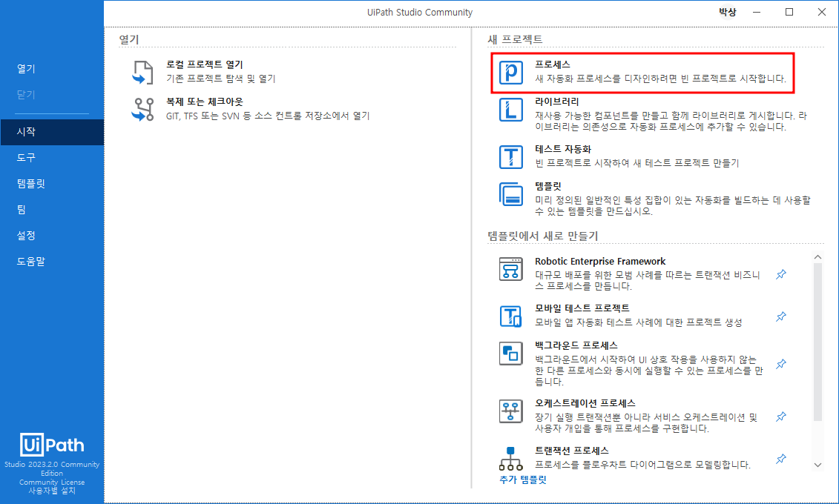Click the 모바일 앱 자동화 테스트 description text

coord(639,322)
